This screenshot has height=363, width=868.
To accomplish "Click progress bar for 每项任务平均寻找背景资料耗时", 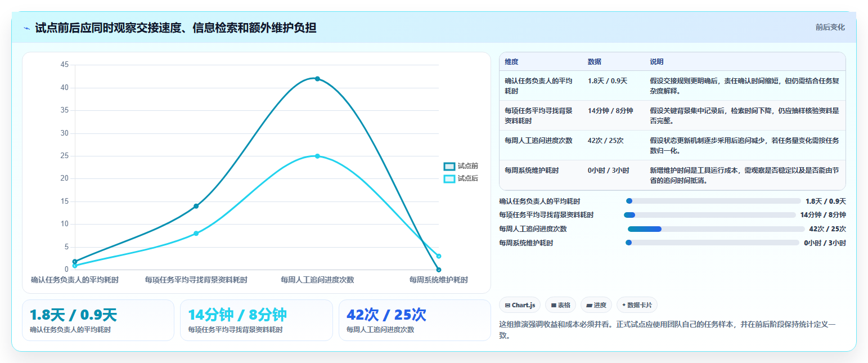I will click(710, 215).
